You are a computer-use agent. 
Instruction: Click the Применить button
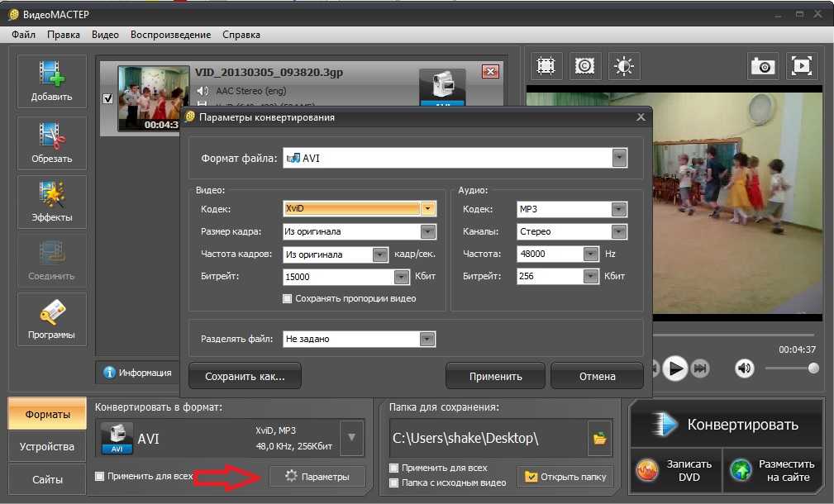coord(495,377)
